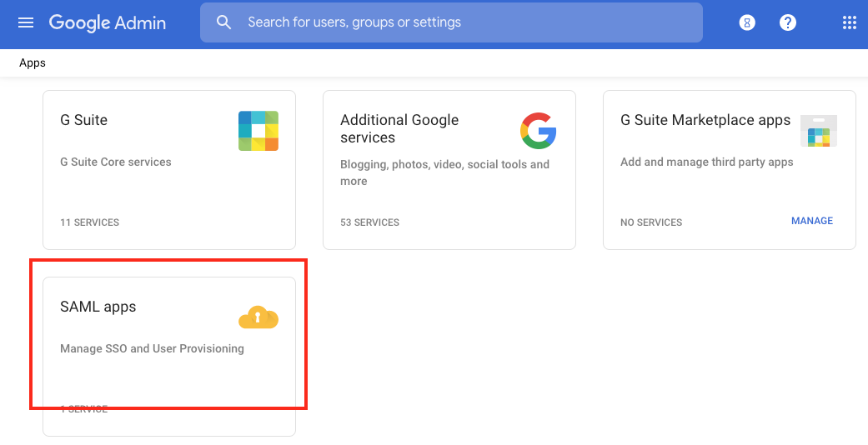Open the Google apps grid launcher
The height and width of the screenshot is (445, 868).
[x=849, y=22]
